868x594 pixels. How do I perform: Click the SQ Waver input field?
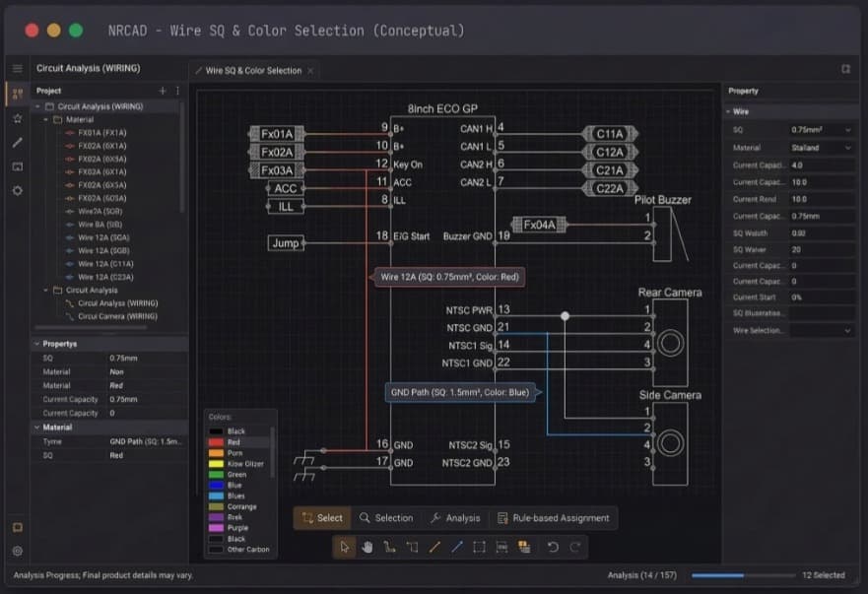click(x=821, y=250)
